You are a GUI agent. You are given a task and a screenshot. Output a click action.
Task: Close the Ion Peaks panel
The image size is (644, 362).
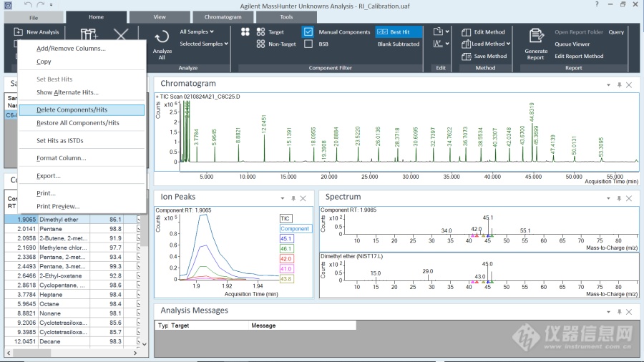(x=303, y=198)
